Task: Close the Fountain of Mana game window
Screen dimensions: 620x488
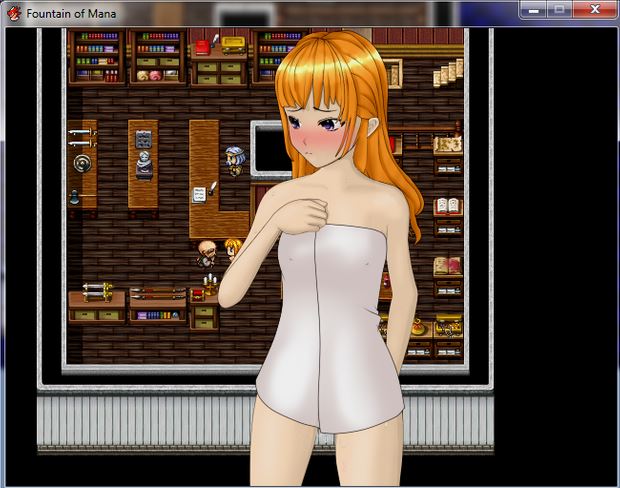Action: click(595, 9)
